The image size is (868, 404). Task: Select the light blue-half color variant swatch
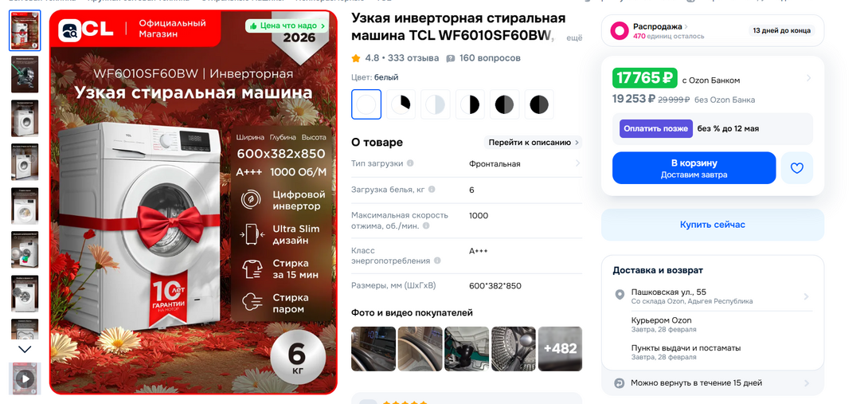coord(435,104)
